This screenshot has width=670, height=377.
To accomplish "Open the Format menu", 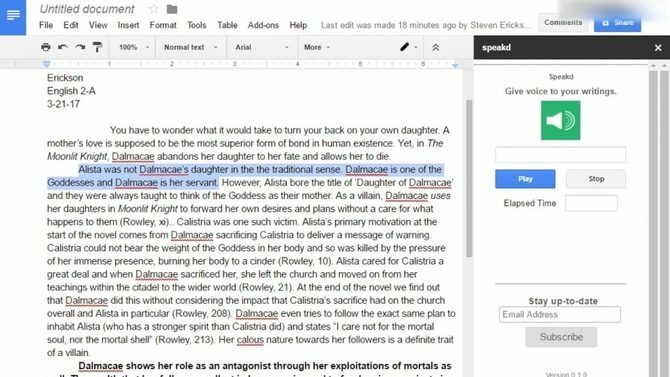I will [x=163, y=25].
